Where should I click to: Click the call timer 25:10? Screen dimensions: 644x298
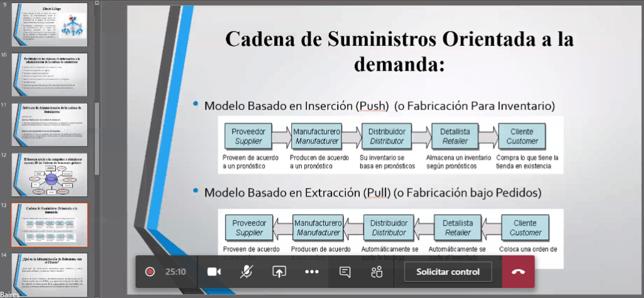tap(175, 272)
